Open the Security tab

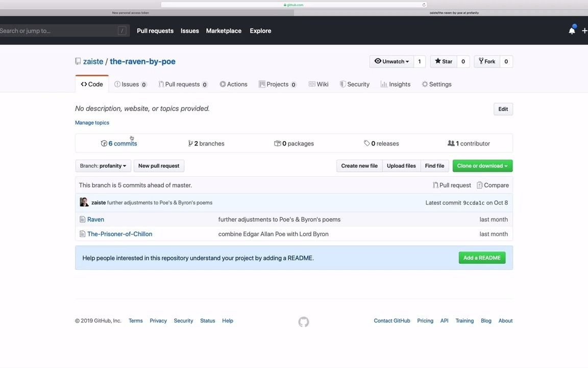pos(355,84)
